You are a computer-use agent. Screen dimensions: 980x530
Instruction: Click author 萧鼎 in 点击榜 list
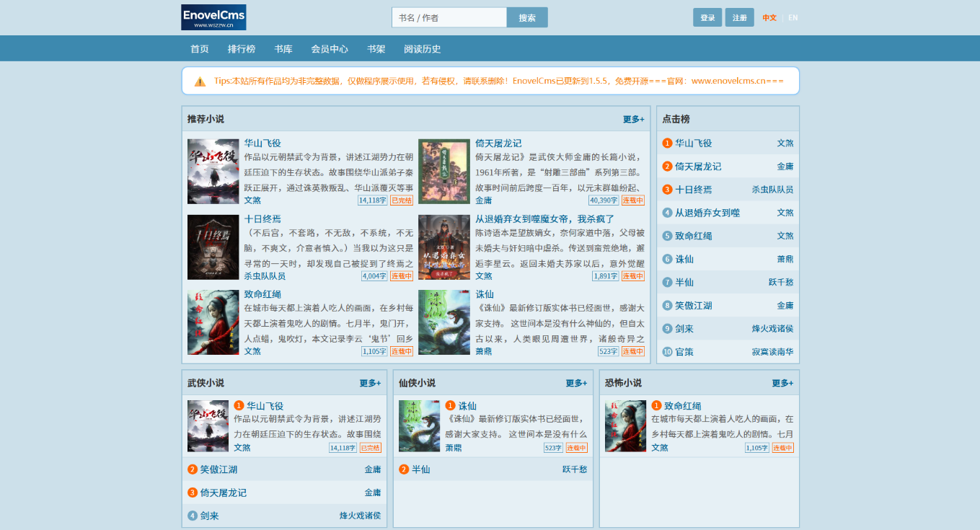click(x=785, y=259)
